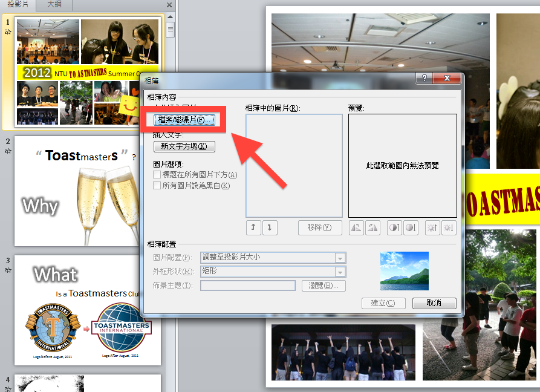This screenshot has width=540, height=392.
Task: Rotate picture right icon under preview
Action: click(372, 227)
